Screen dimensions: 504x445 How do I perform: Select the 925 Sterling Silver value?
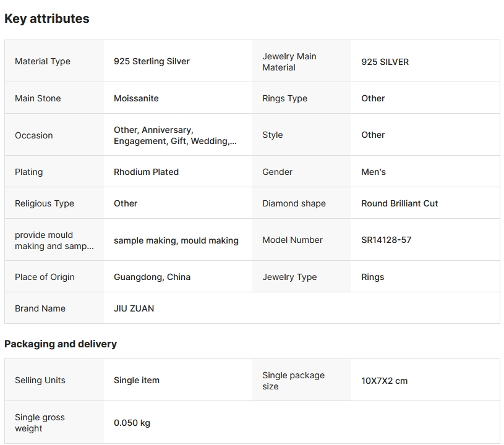(152, 61)
